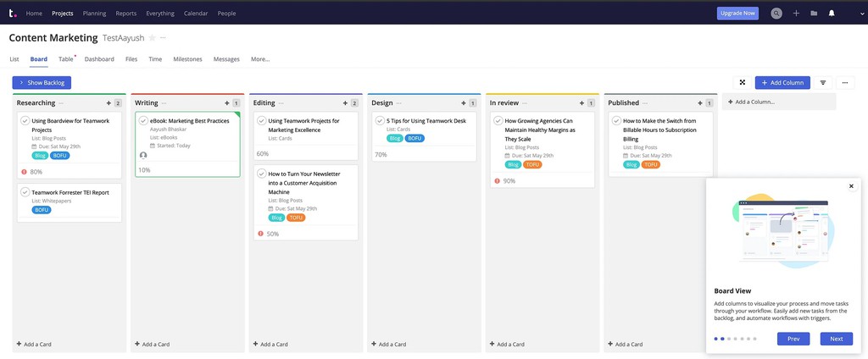
Task: Complete task How to Turn Your Newsletter
Action: coord(261,174)
